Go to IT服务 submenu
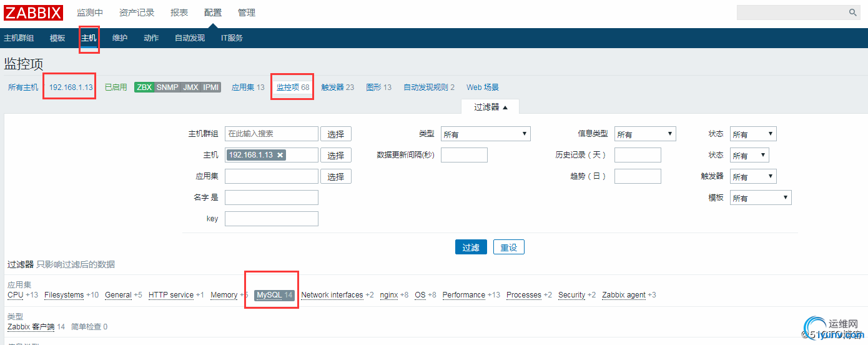Image resolution: width=868 pixels, height=345 pixels. tap(232, 38)
